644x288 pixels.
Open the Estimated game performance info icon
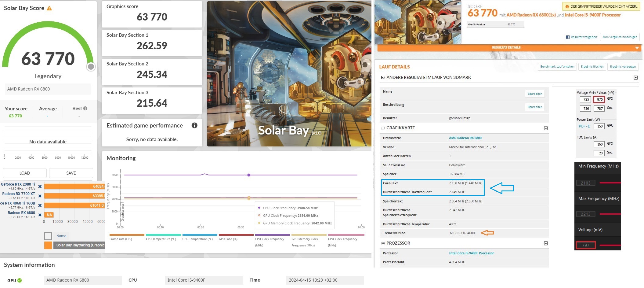[194, 125]
